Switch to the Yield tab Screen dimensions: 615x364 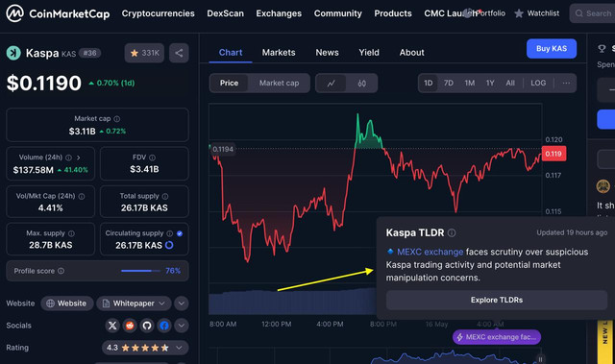coord(369,53)
